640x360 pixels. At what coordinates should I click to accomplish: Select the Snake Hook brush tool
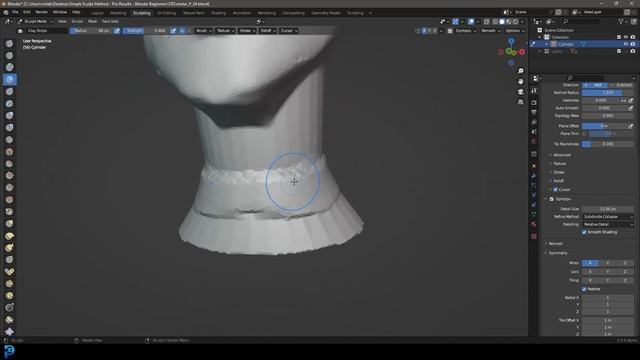(x=9, y=247)
